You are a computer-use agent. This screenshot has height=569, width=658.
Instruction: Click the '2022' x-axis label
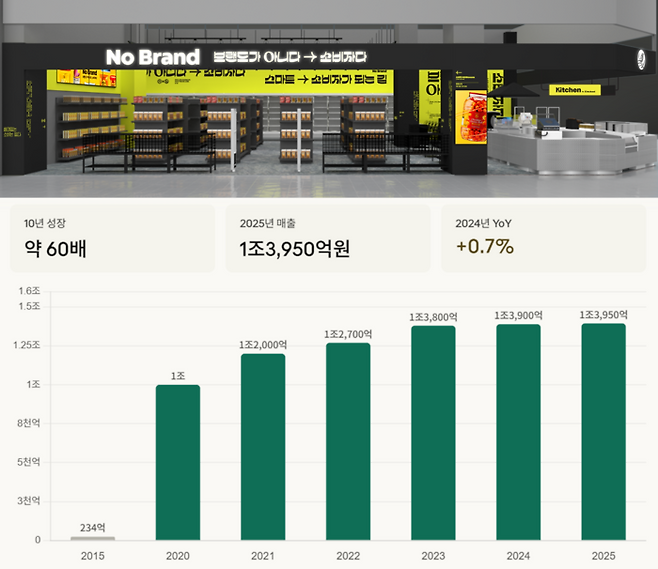tap(348, 556)
